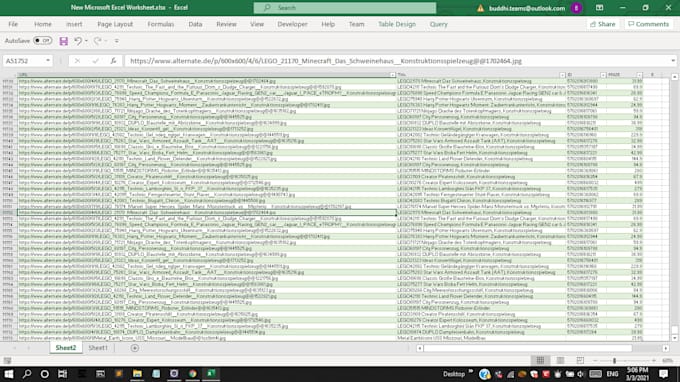Click the zoom slider handle

pyautogui.click(x=614, y=360)
